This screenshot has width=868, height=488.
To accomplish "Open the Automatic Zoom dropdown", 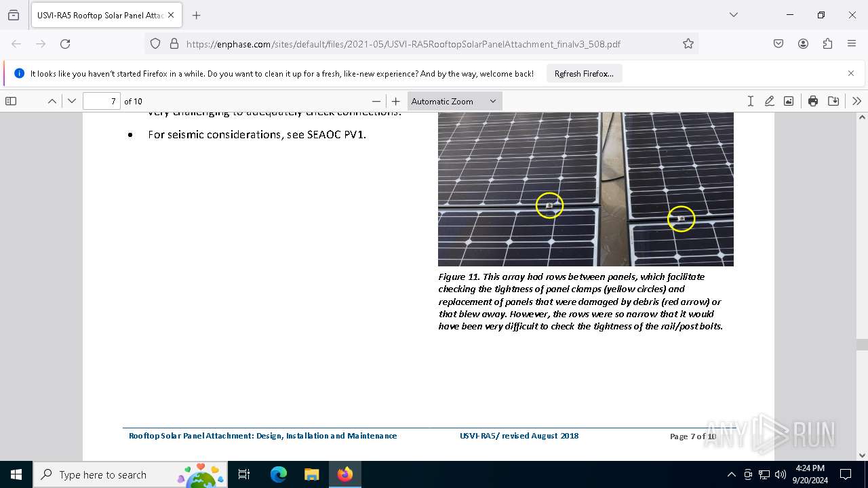I will [454, 101].
